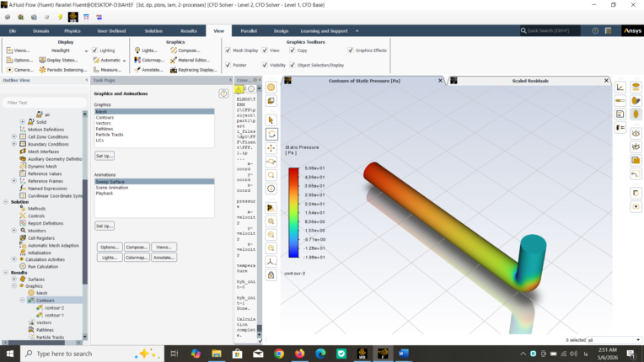Open Camera settings in Display group
The image size is (644, 362).
(20, 70)
